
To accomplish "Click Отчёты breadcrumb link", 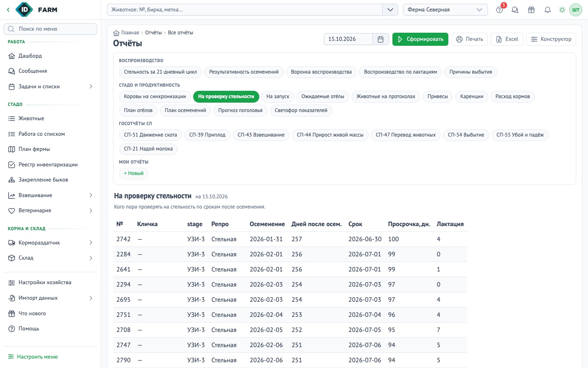I will pos(154,33).
